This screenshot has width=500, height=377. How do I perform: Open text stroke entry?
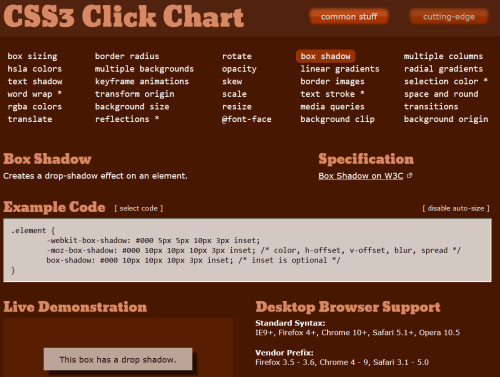coord(332,94)
